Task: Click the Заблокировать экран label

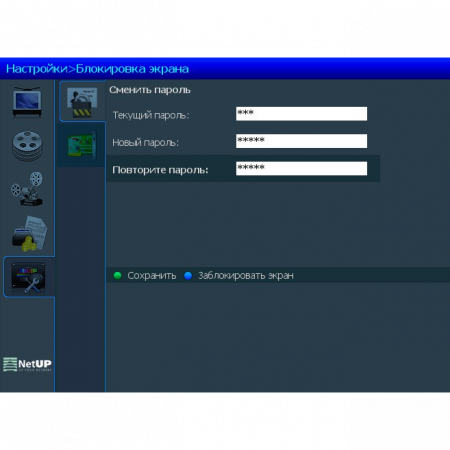Action: (246, 276)
